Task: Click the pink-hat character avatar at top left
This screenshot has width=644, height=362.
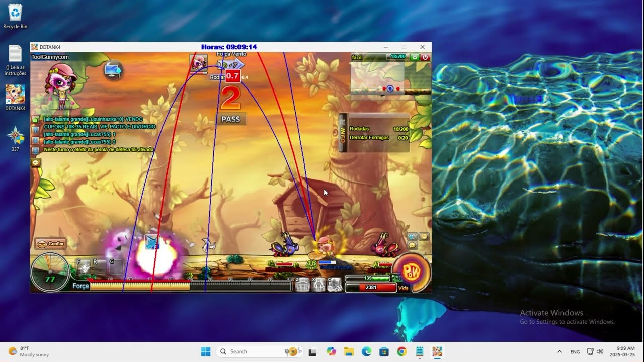Action: [60, 86]
